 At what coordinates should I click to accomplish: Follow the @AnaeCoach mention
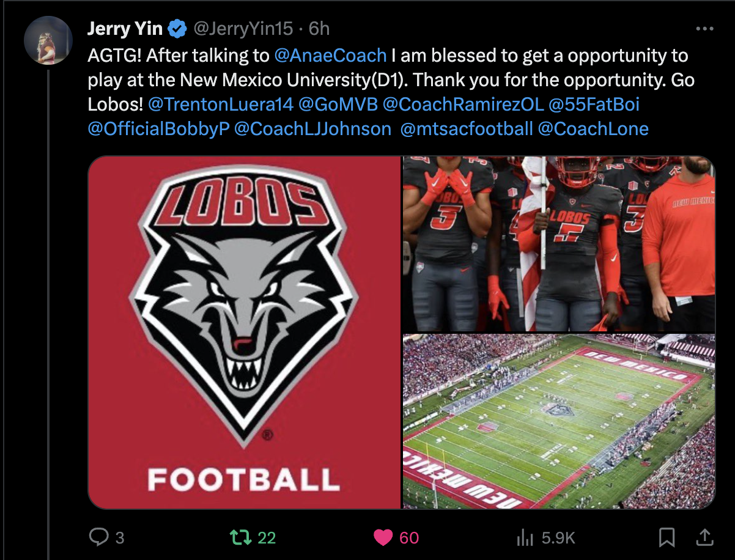click(330, 56)
